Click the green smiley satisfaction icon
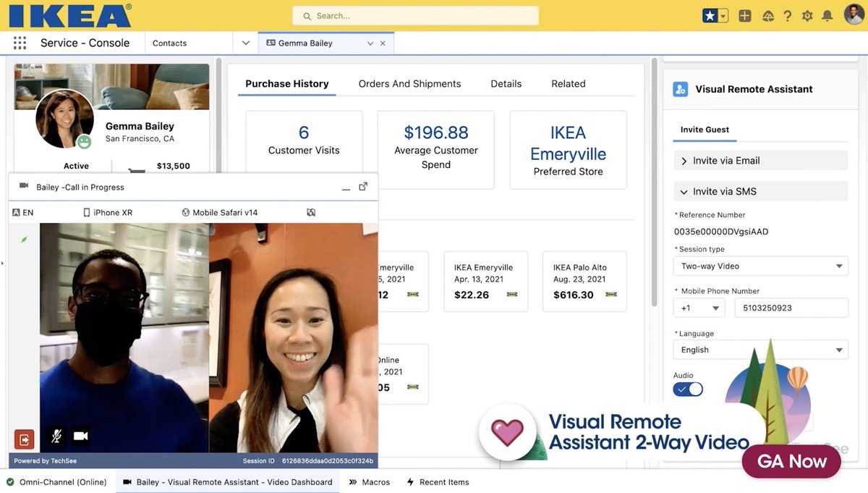 (x=85, y=141)
